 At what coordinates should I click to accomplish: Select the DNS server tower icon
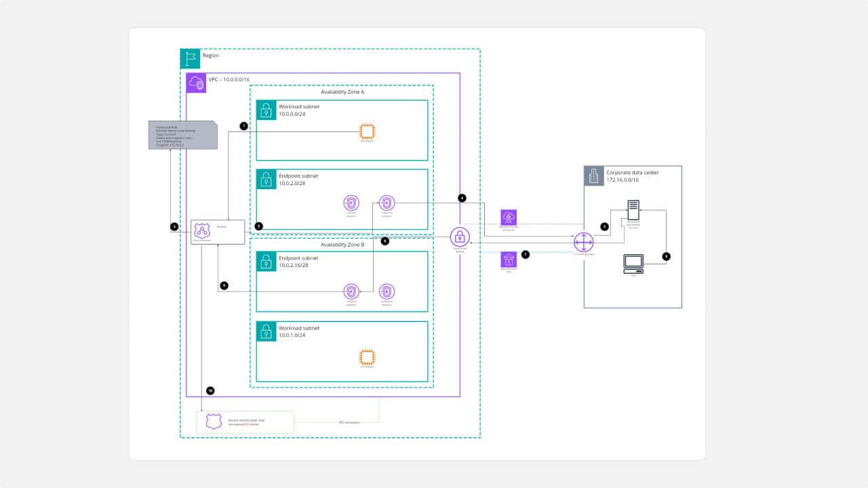[633, 209]
